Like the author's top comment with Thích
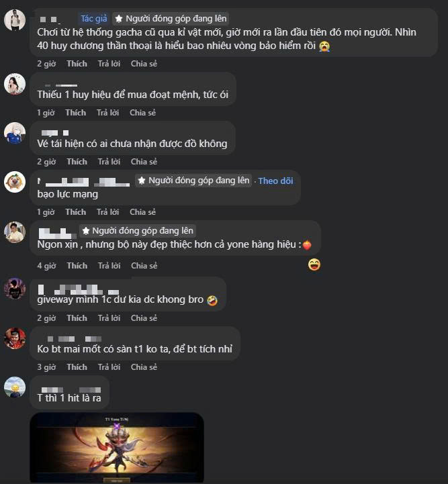The height and width of the screenshot is (484, 448). tap(77, 64)
